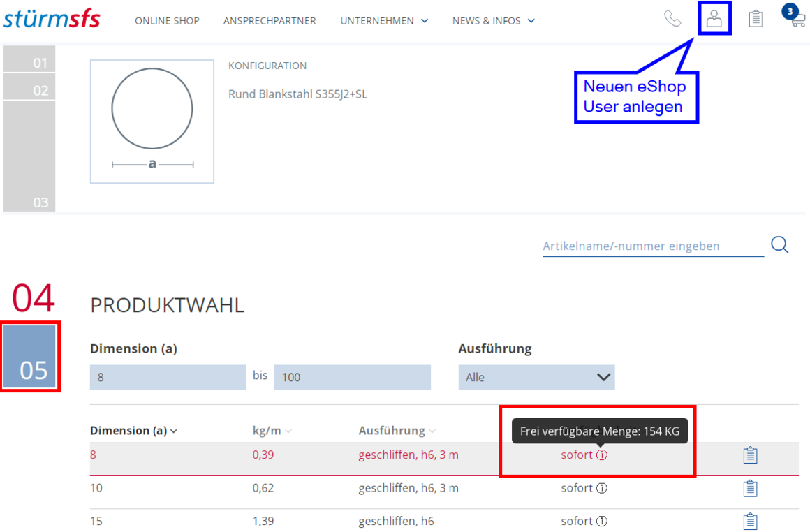
Task: Click the article name search field
Action: [x=653, y=246]
